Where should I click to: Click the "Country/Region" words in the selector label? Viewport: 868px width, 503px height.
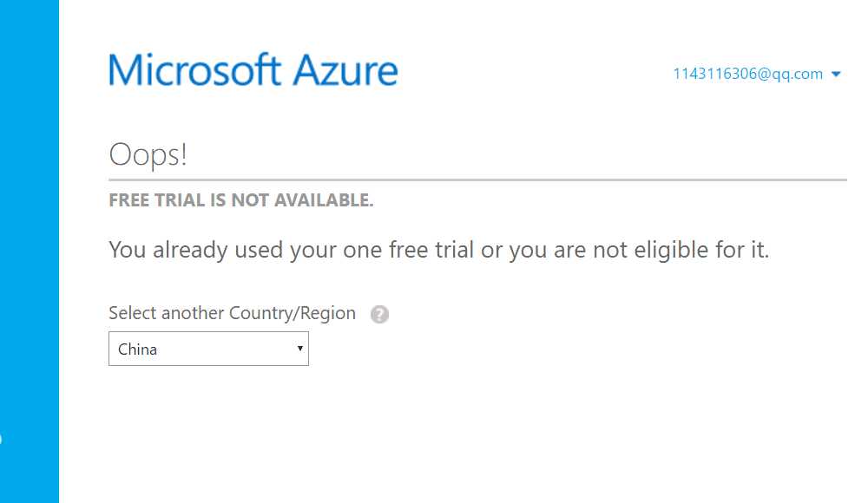point(292,313)
